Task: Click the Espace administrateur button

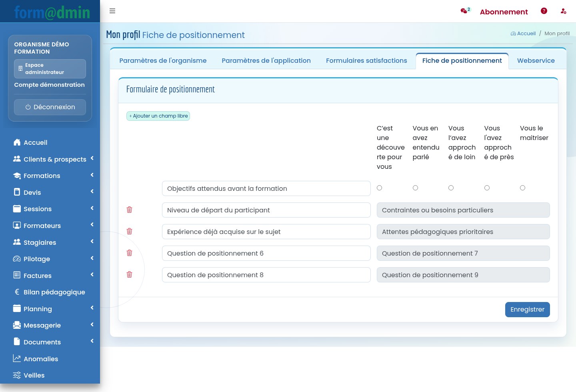Action: tap(50, 69)
